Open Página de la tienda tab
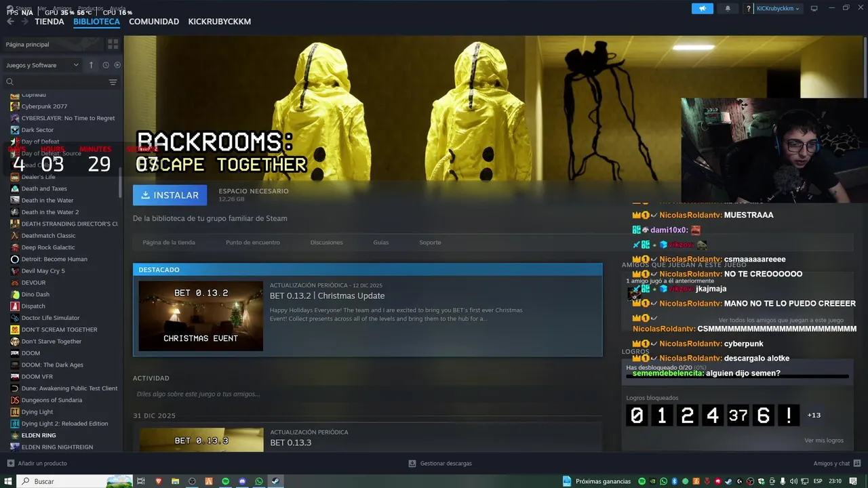Image resolution: width=868 pixels, height=488 pixels. point(169,242)
